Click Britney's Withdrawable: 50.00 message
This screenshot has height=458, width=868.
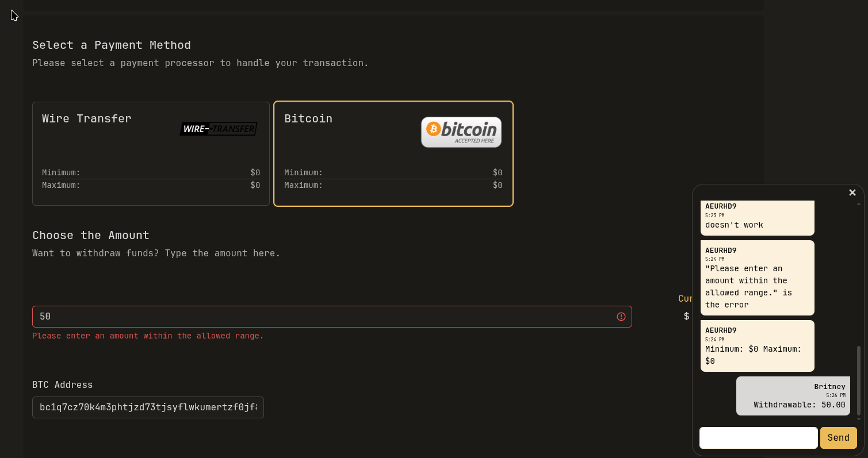(793, 396)
